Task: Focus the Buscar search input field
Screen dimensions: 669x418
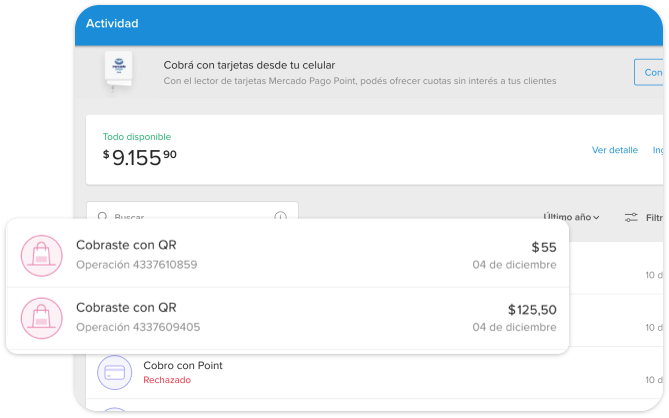Action: [x=192, y=211]
